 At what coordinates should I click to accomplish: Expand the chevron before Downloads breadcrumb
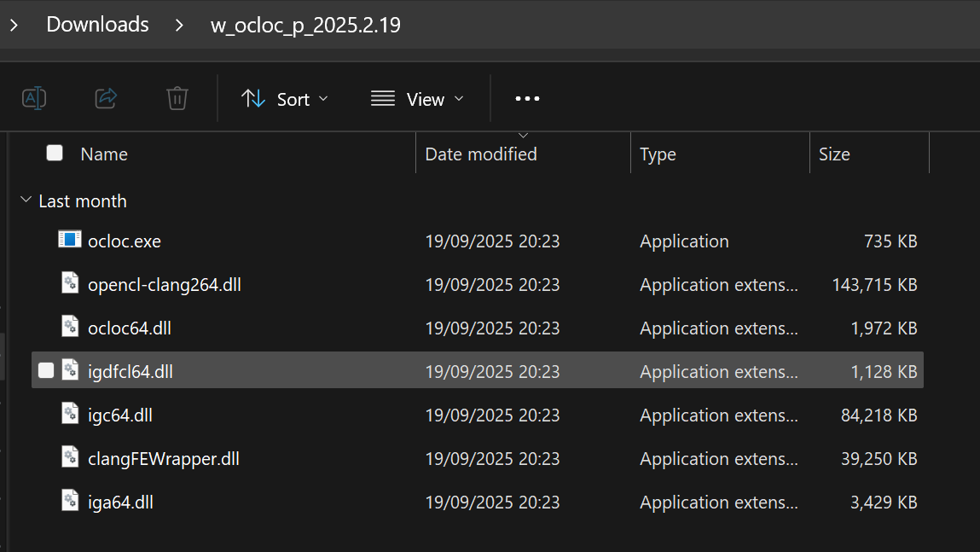14,25
